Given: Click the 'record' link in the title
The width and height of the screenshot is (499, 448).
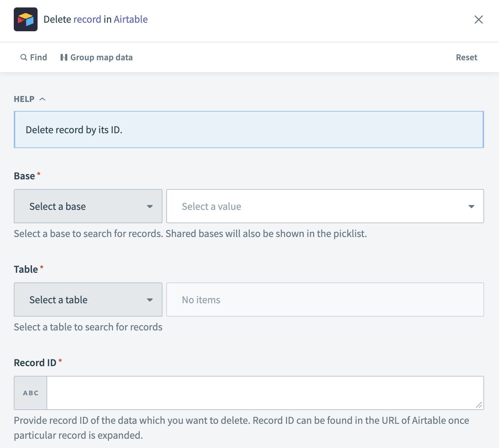Looking at the screenshot, I should point(87,19).
